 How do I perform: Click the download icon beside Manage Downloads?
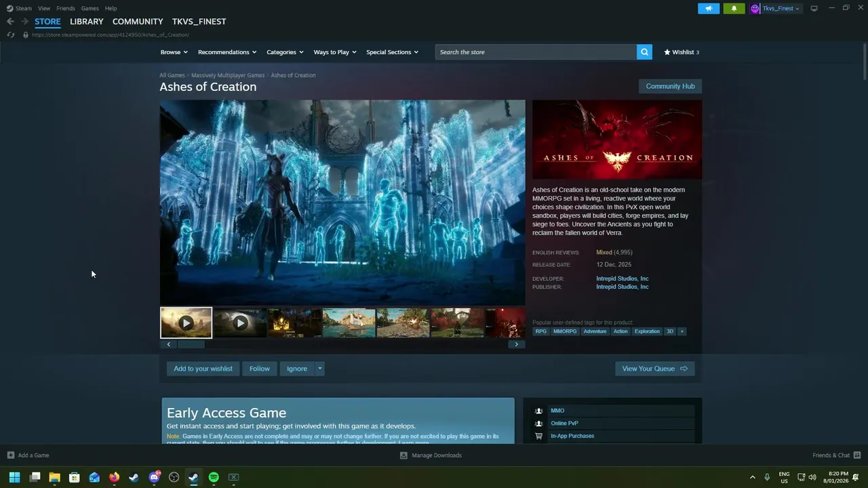[x=403, y=455]
